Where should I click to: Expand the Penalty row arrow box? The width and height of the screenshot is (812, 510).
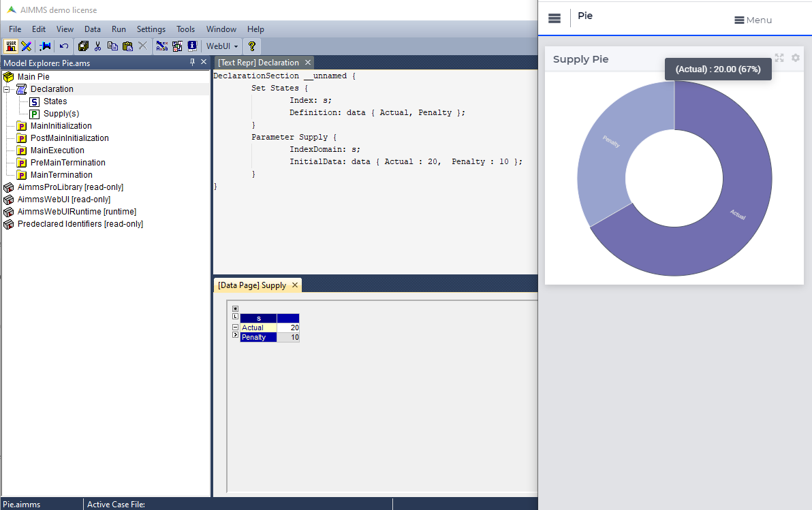pyautogui.click(x=235, y=335)
